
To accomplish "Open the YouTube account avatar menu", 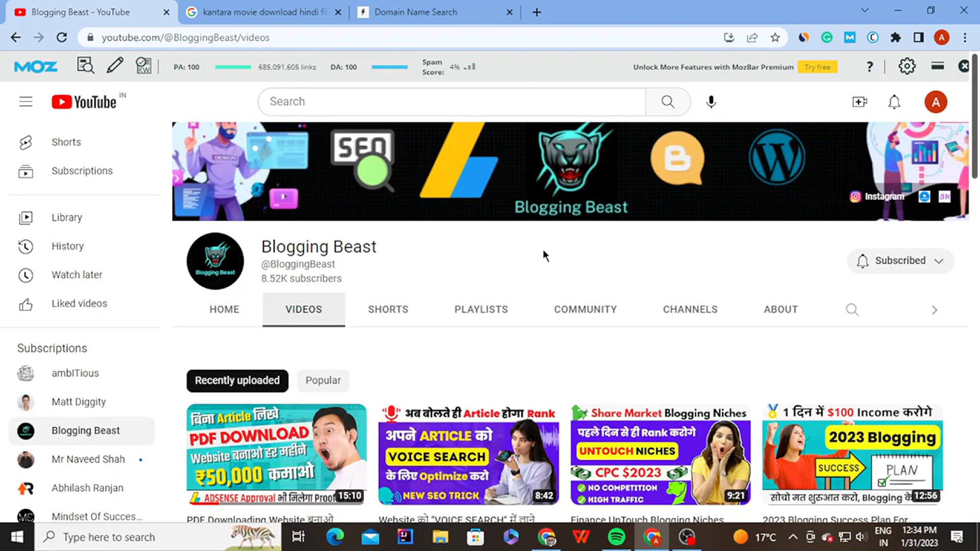I will pyautogui.click(x=936, y=102).
